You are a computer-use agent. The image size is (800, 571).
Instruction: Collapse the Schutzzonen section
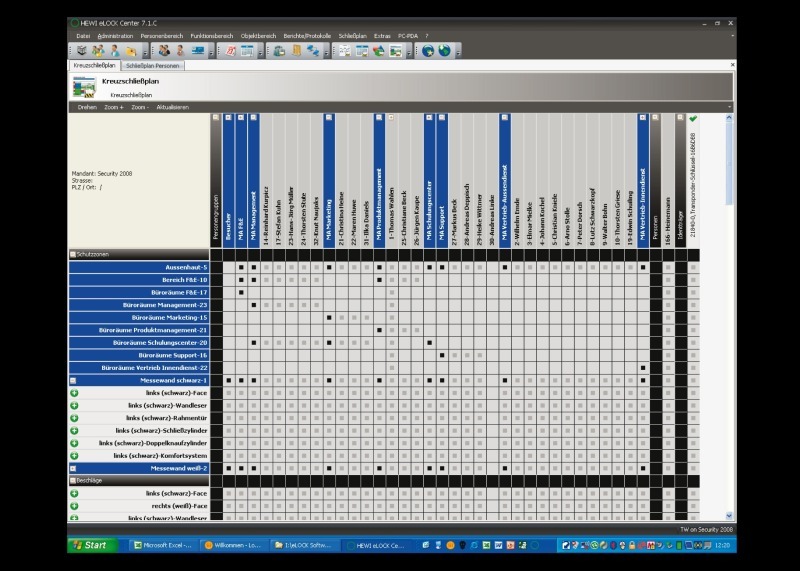coord(73,254)
